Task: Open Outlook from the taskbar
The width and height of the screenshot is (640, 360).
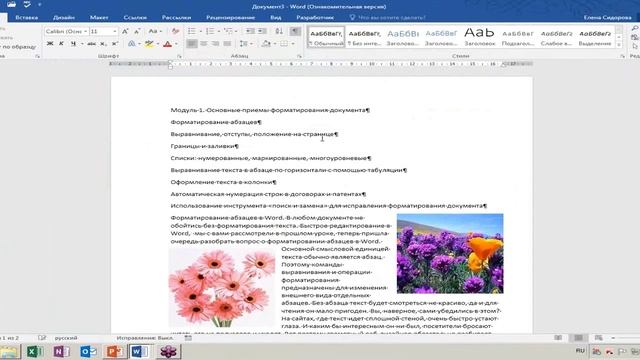Action: [88, 351]
